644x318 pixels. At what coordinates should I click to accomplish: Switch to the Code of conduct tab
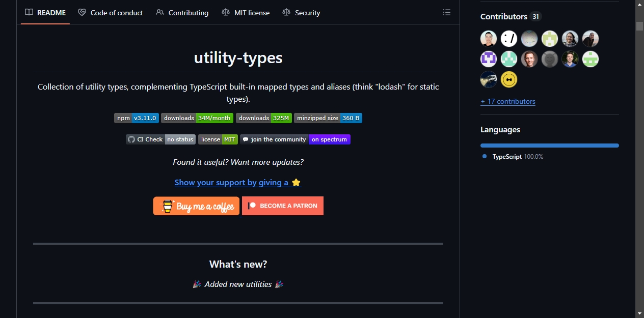click(111, 13)
